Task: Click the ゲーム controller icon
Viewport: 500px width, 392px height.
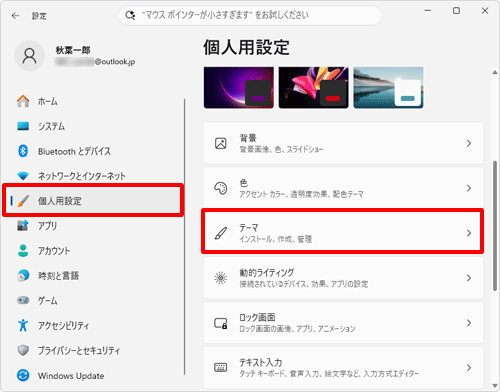Action: pyautogui.click(x=23, y=300)
